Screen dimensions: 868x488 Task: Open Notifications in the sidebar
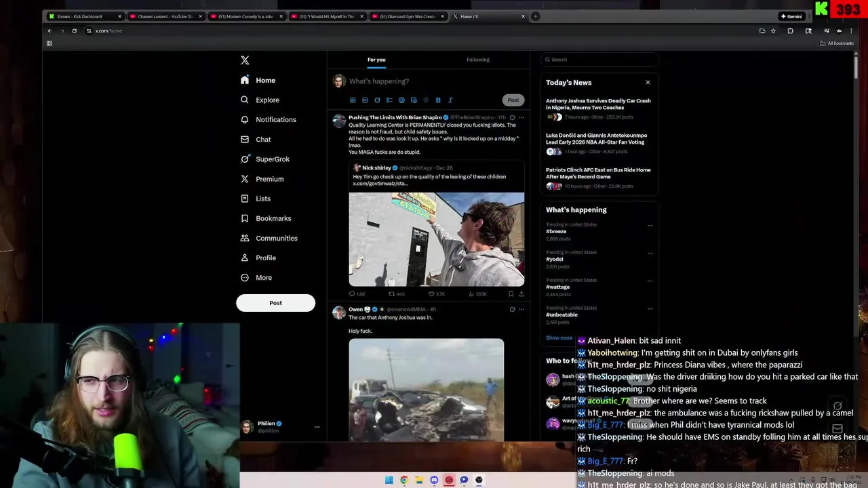pyautogui.click(x=269, y=119)
